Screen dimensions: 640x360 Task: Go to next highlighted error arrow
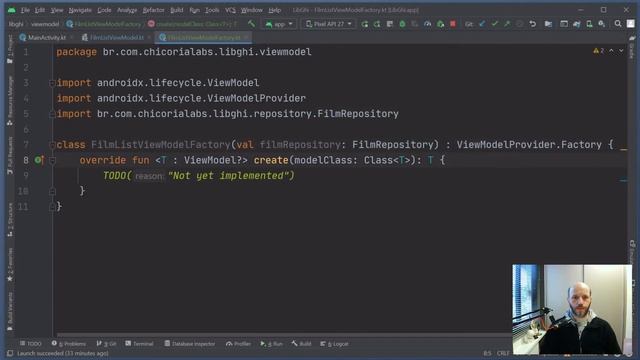tap(621, 51)
